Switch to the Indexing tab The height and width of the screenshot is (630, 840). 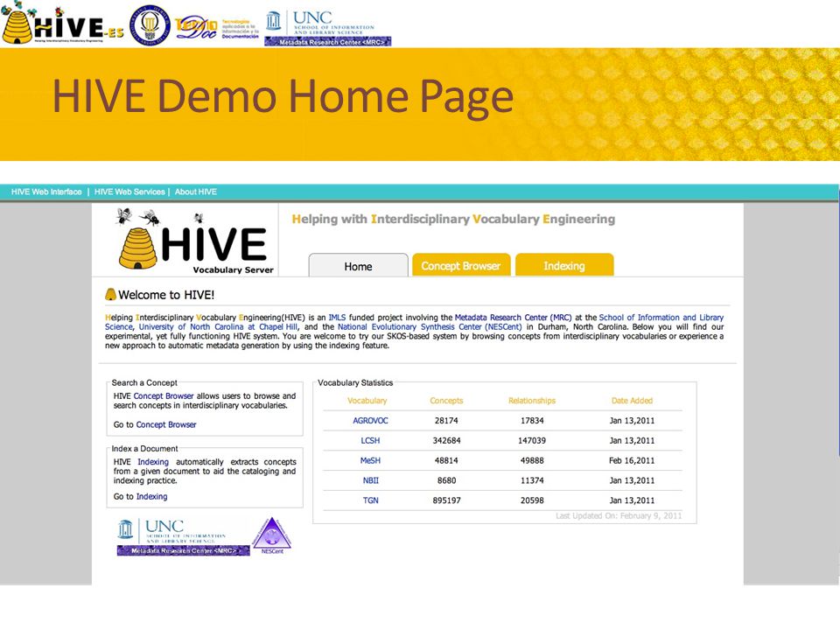click(x=564, y=266)
